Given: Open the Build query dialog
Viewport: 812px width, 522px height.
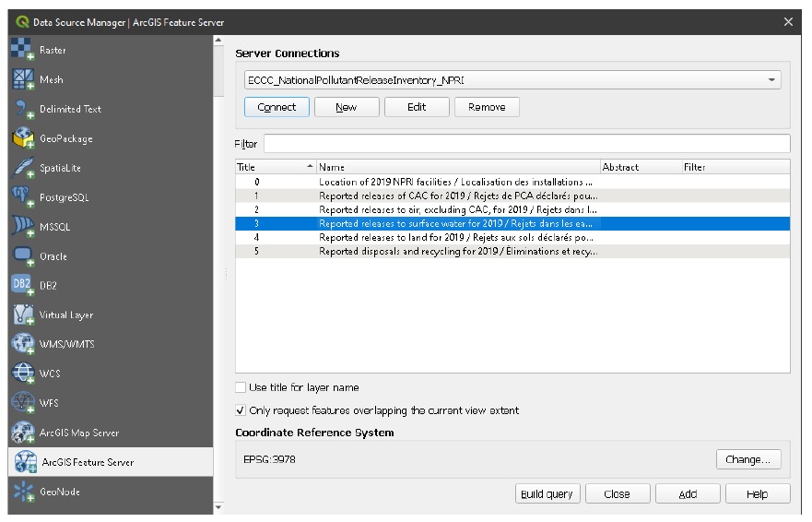Looking at the screenshot, I should point(547,494).
